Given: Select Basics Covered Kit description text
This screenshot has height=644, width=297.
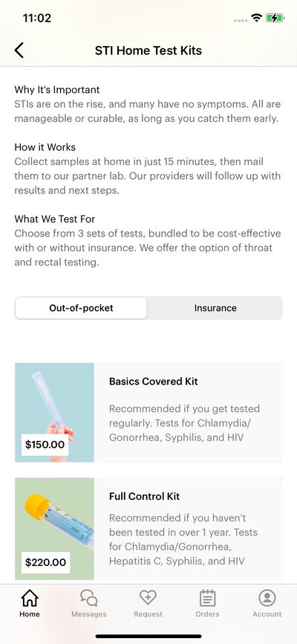Looking at the screenshot, I should pos(185,423).
